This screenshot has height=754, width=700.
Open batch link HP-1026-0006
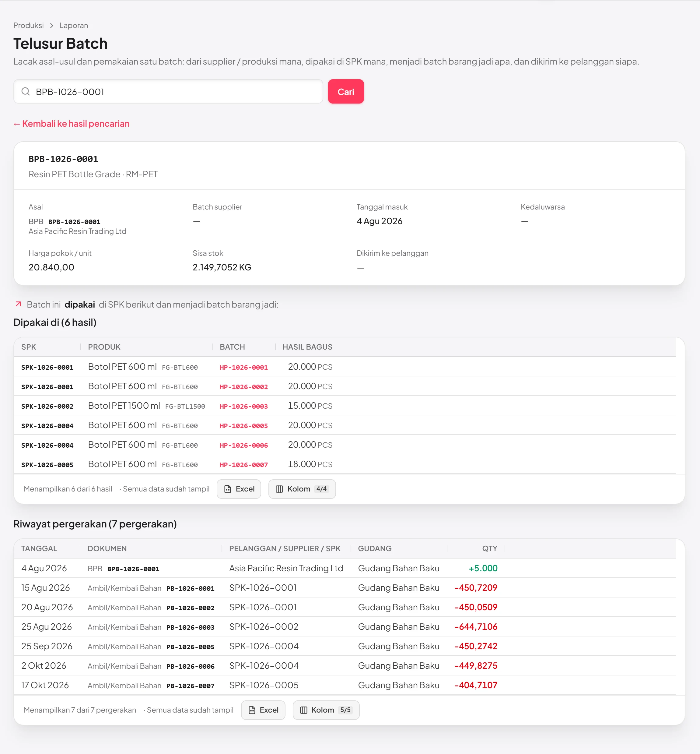243,445
